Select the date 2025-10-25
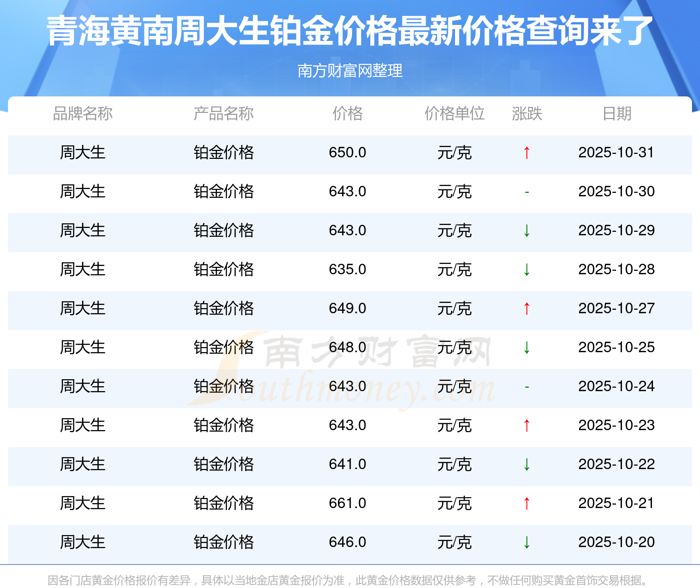Image resolution: width=700 pixels, height=588 pixels. 616,347
